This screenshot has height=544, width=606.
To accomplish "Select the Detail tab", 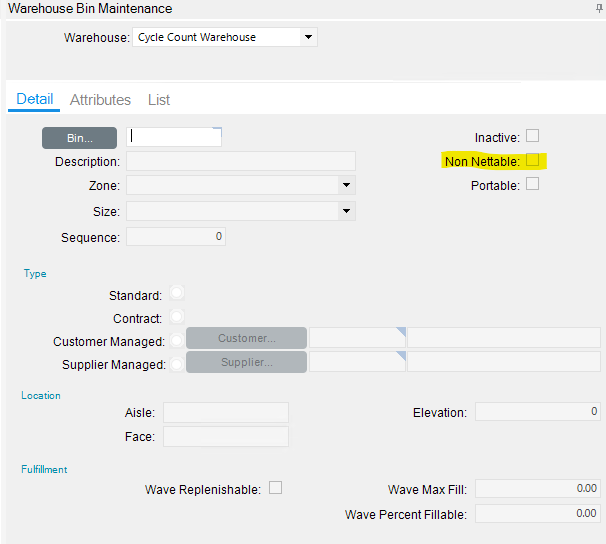I will click(x=35, y=99).
